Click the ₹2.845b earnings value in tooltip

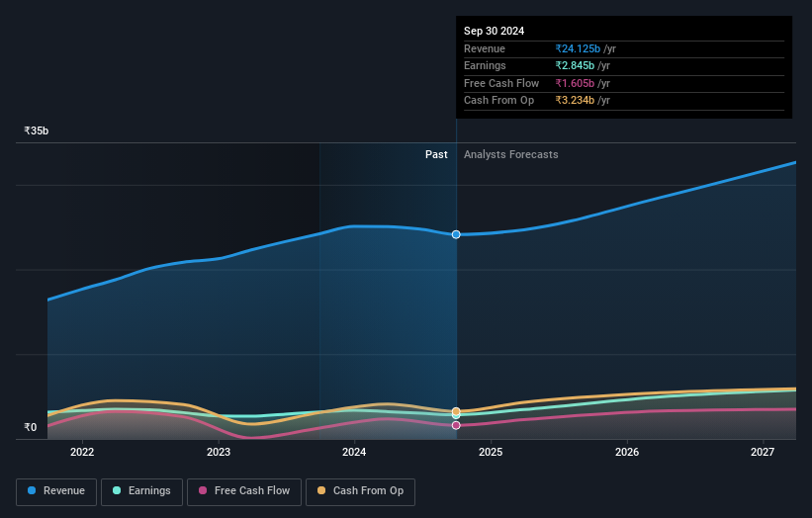575,65
